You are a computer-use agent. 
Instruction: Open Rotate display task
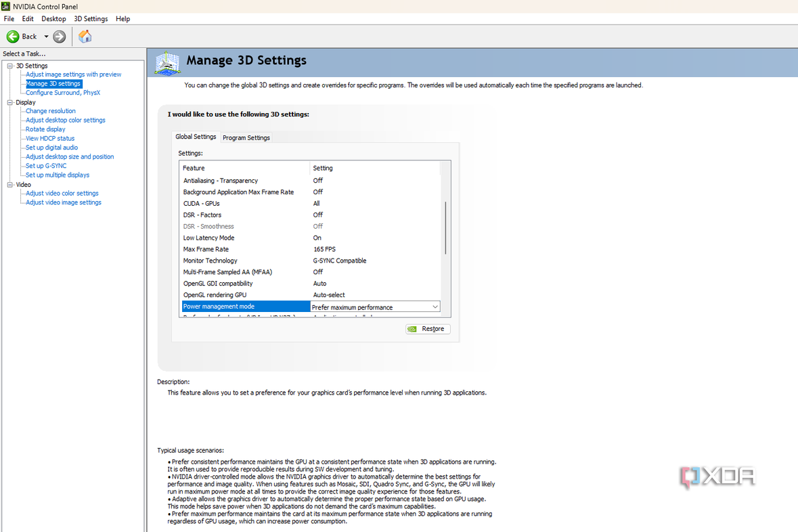click(45, 129)
